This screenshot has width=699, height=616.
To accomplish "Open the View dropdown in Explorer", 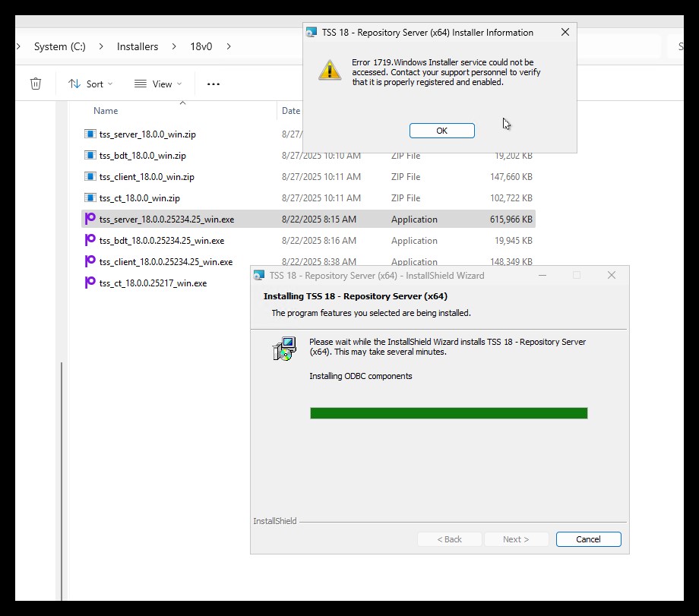I will tap(158, 84).
